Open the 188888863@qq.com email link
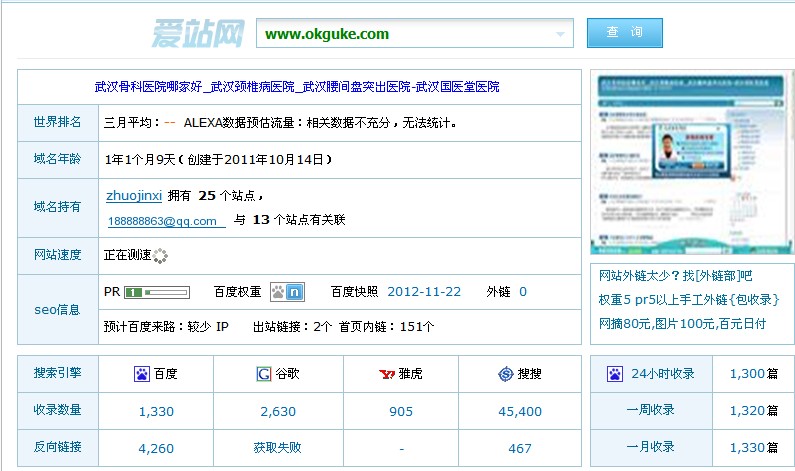This screenshot has width=795, height=471. pos(163,221)
